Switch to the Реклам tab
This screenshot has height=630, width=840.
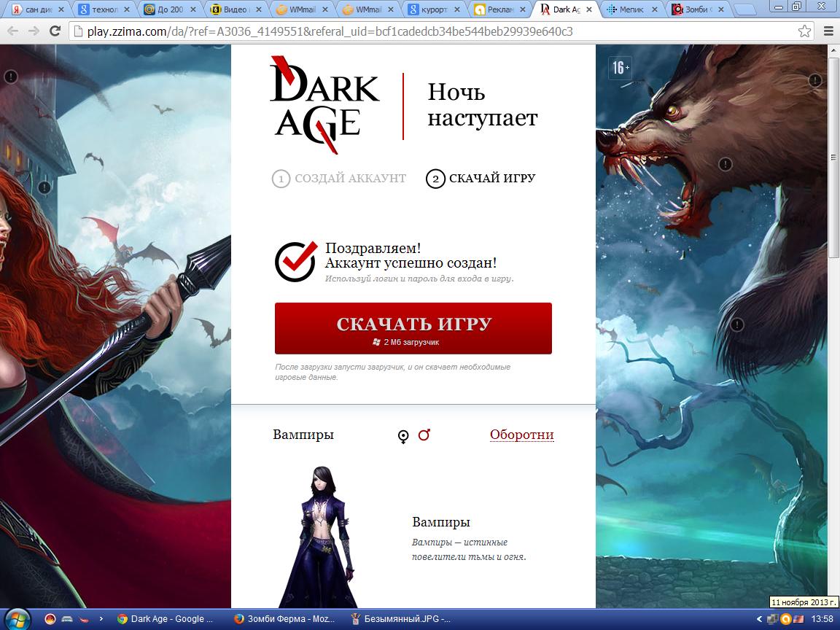coord(498,9)
